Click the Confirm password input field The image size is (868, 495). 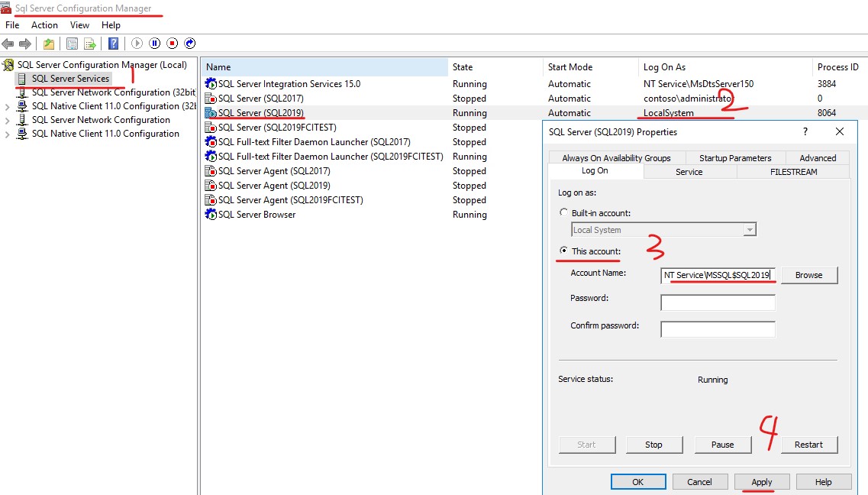[x=718, y=329]
